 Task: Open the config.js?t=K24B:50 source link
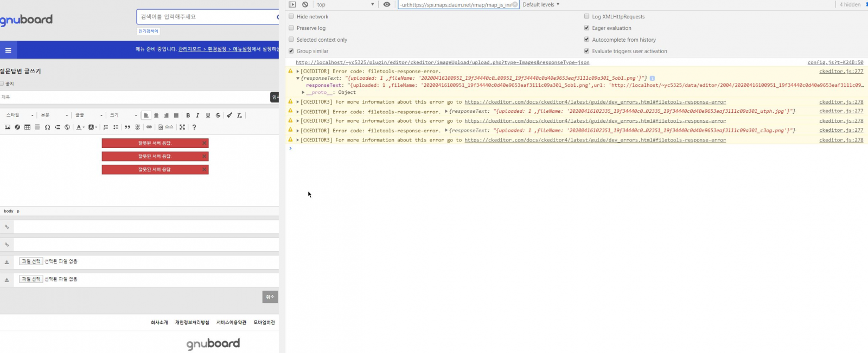click(835, 62)
